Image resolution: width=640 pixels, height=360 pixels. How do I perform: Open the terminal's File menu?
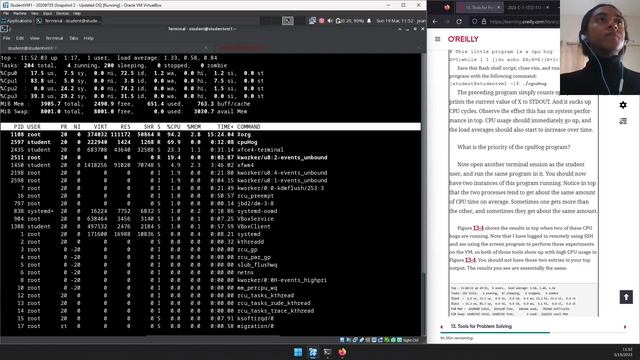[x=7, y=38]
